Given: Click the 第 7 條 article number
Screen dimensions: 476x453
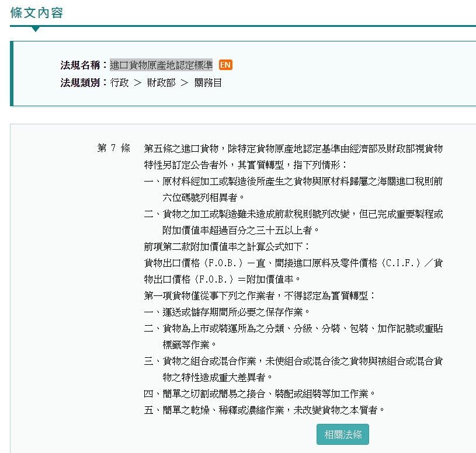Looking at the screenshot, I should pyautogui.click(x=113, y=148).
